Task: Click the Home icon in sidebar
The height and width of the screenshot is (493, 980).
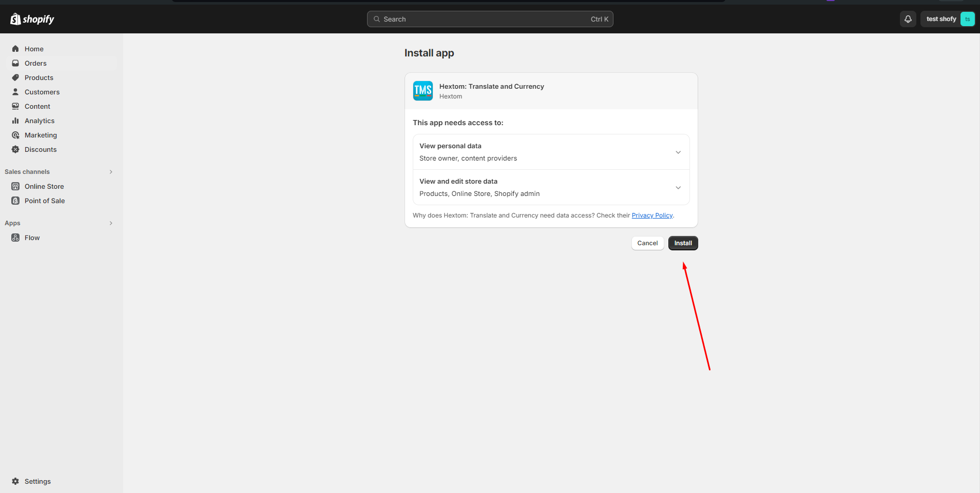Action: [x=15, y=49]
